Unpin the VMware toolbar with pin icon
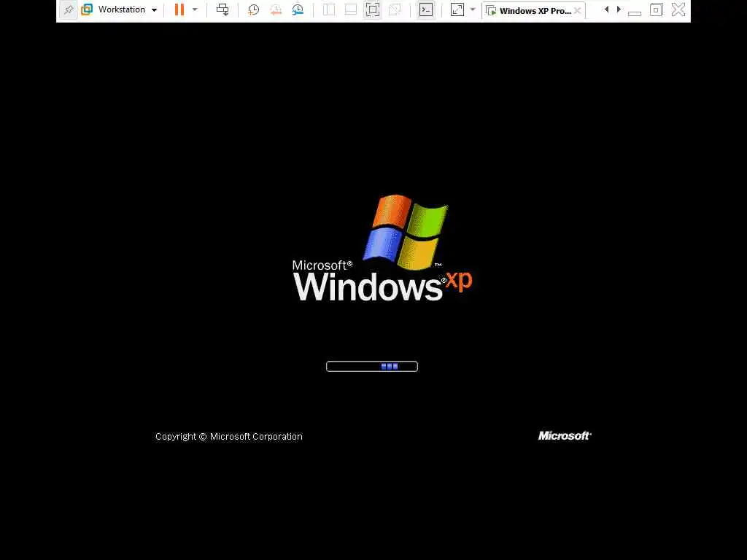Image resolution: width=747 pixels, height=560 pixels. 69,9
